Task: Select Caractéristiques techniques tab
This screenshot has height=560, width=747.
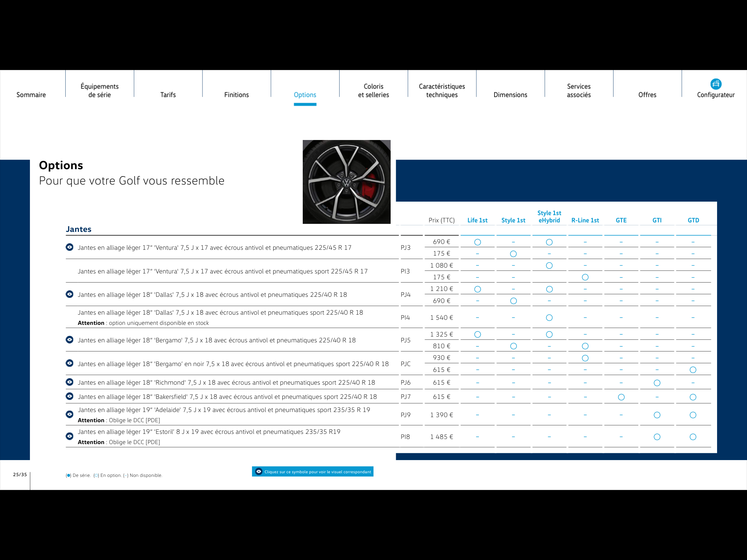Action: (442, 91)
